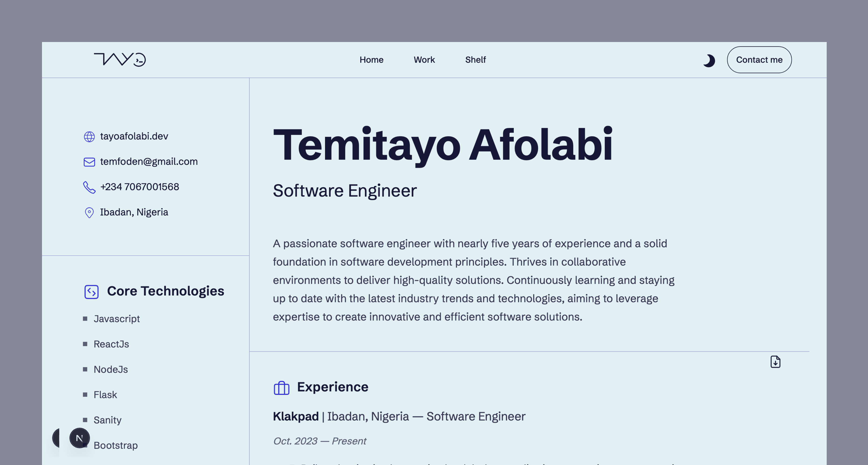Open the Work nav item

pos(424,60)
